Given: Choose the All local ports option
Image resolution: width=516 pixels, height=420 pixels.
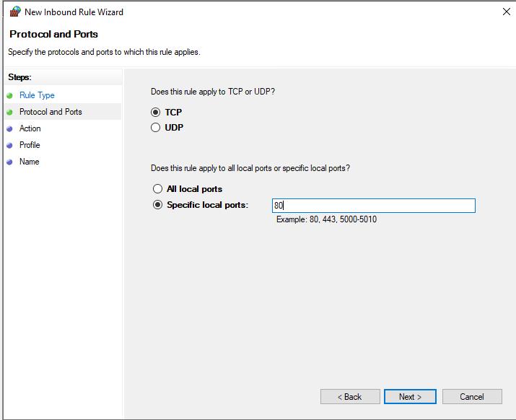Looking at the screenshot, I should point(157,188).
